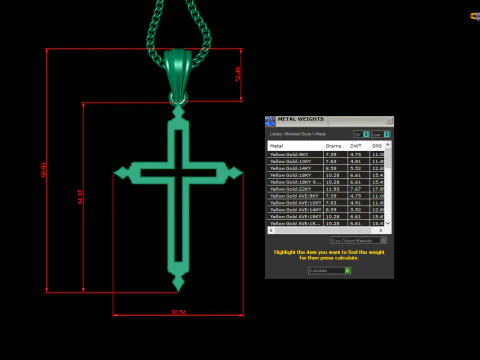The image size is (480, 360).
Task: Close the Metal Weights panel
Action: (389, 121)
